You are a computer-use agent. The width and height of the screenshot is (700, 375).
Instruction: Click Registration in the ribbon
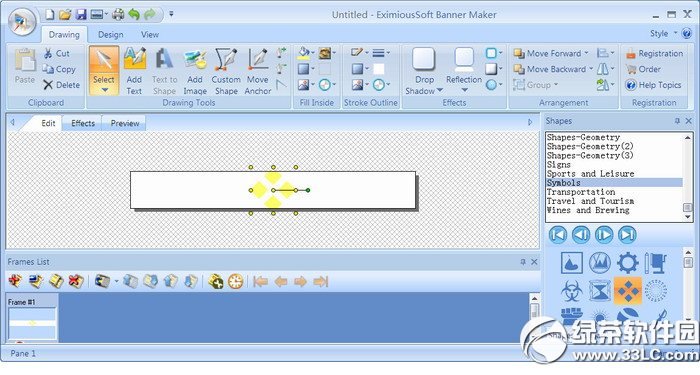coord(654,54)
